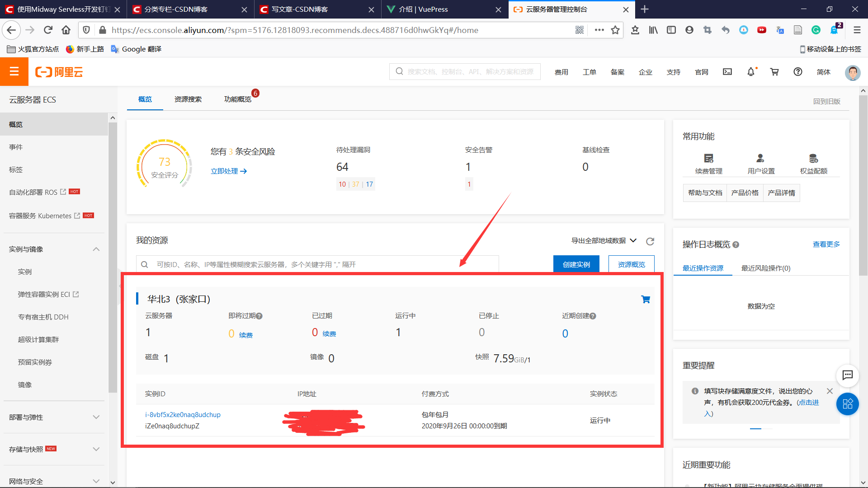Expand the 部署与弹性 section
The image size is (868, 488).
96,417
